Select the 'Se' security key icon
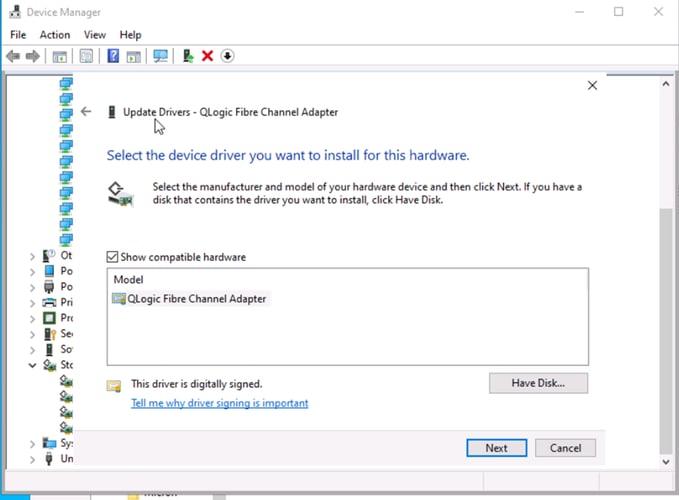Image resolution: width=679 pixels, height=500 pixels. (x=49, y=334)
